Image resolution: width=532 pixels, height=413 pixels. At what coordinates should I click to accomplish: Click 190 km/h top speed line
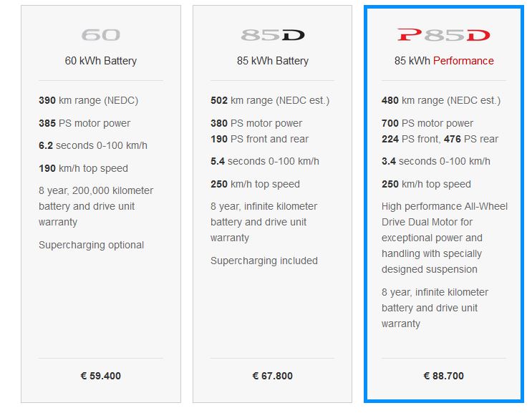84,168
